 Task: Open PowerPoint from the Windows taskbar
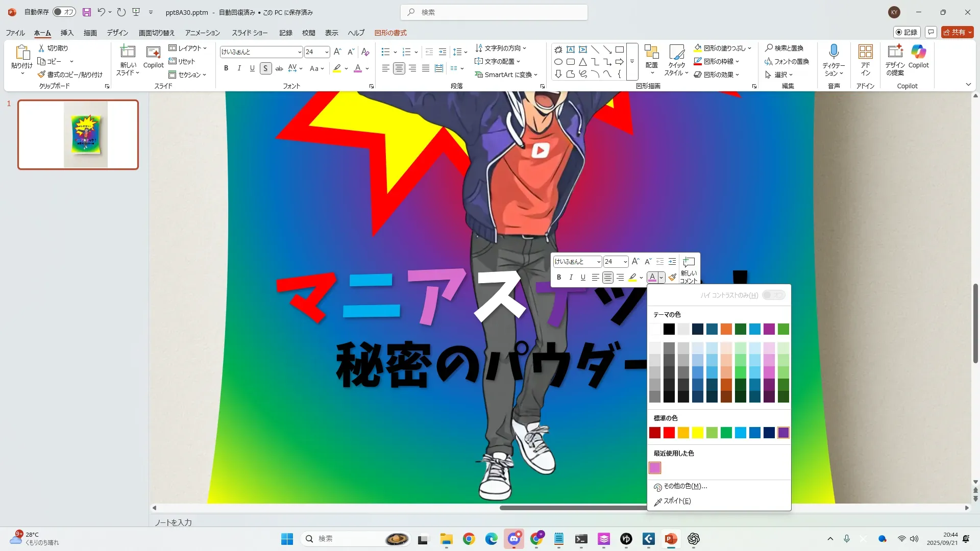click(x=671, y=539)
